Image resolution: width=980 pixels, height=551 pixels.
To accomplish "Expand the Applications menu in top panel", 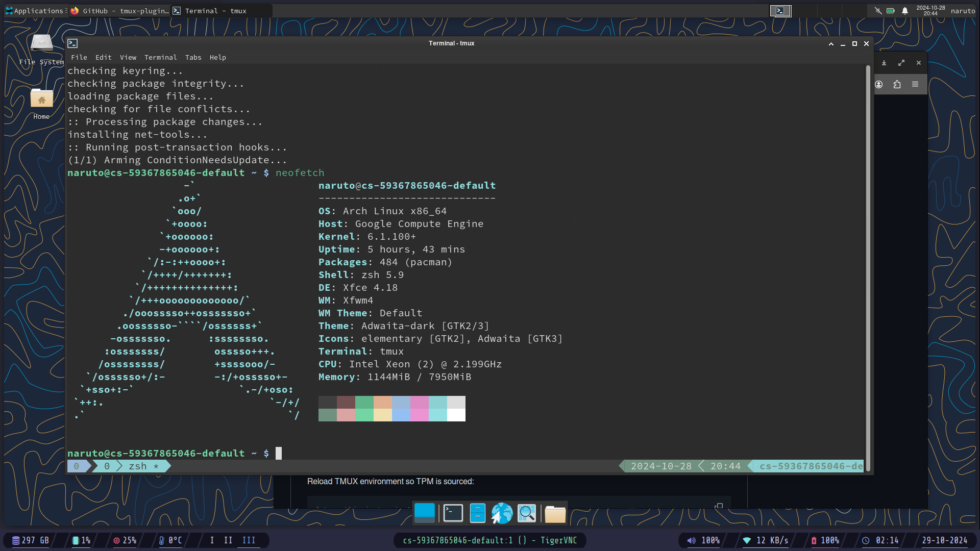I will (35, 11).
